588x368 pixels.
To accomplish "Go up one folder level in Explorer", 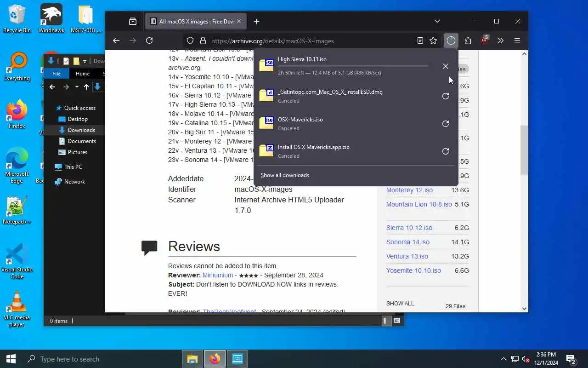I will point(86,86).
